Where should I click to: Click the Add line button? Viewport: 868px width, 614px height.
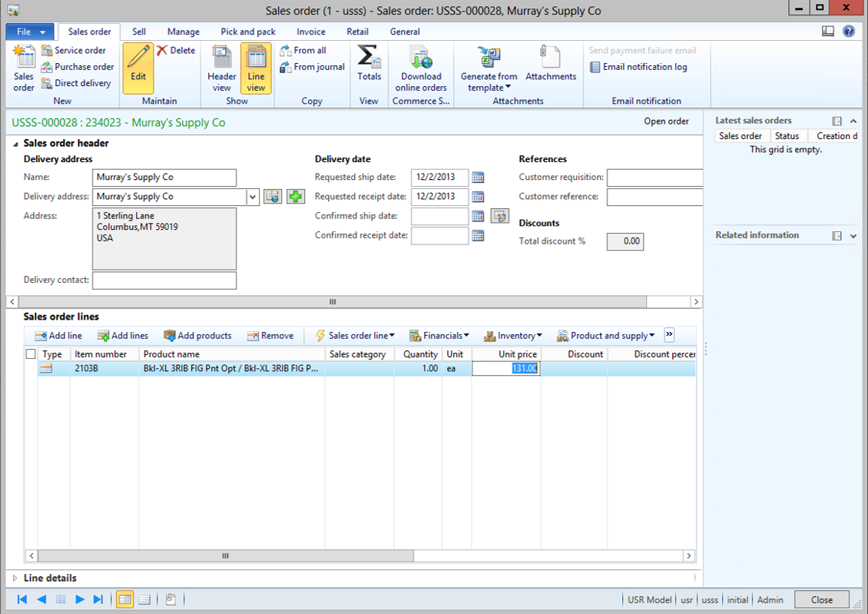point(58,336)
